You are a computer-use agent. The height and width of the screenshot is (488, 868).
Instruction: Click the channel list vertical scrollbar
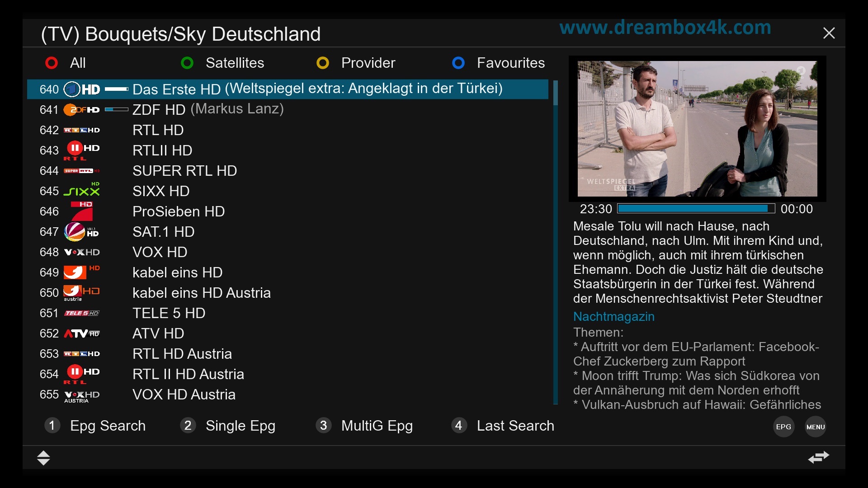pyautogui.click(x=556, y=242)
